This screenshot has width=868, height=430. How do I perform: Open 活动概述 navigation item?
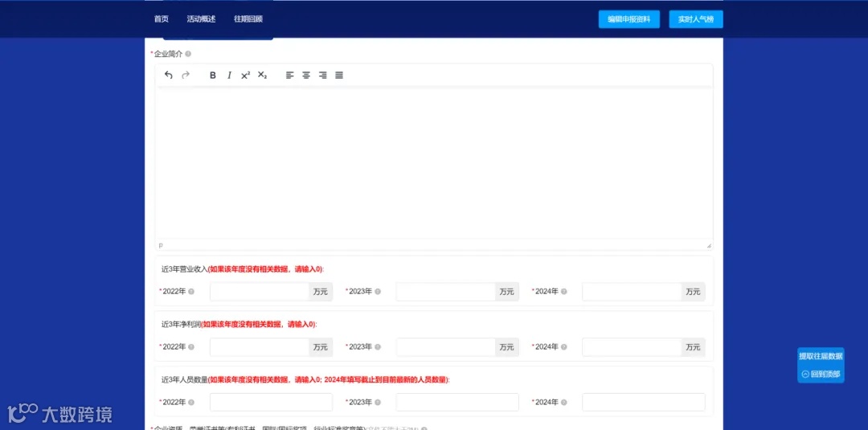coord(201,18)
